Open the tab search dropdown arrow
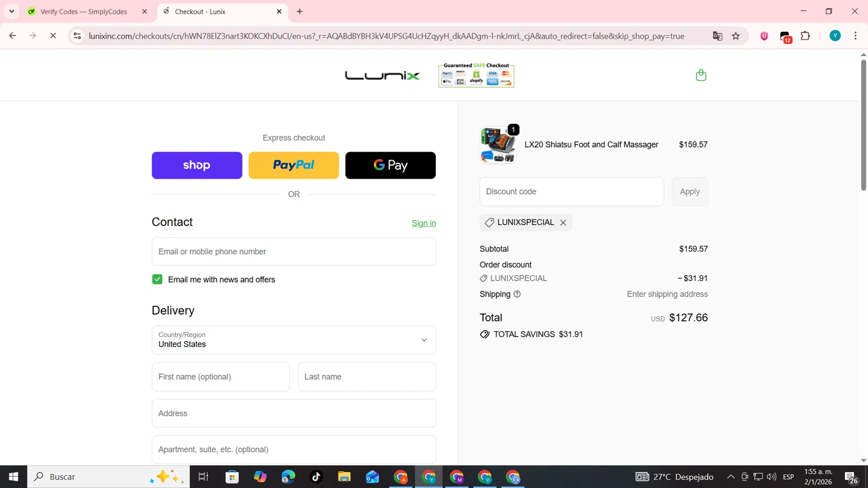Screen dimensions: 868x488 (x=12, y=12)
